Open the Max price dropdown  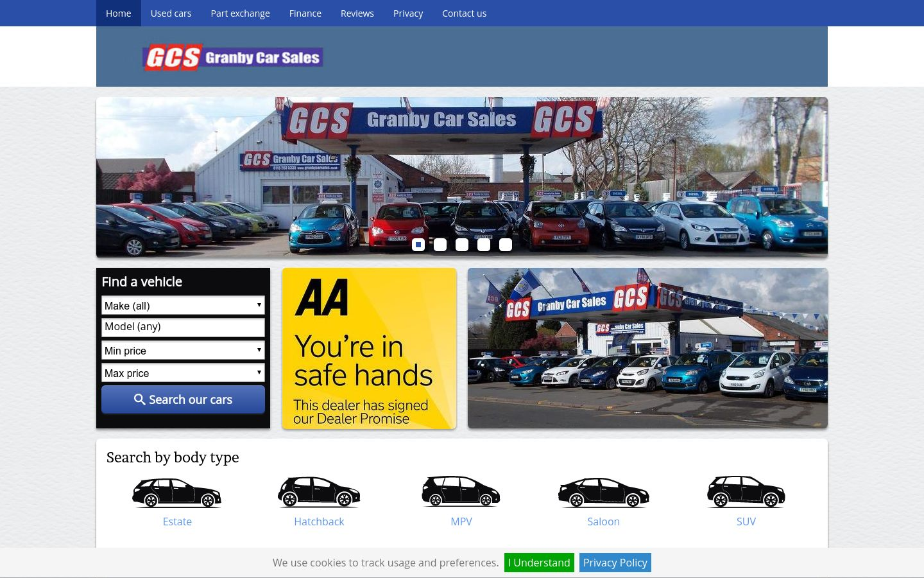(x=183, y=373)
